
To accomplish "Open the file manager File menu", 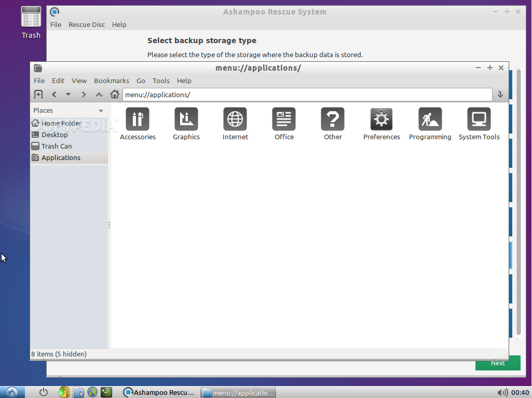I will point(39,81).
